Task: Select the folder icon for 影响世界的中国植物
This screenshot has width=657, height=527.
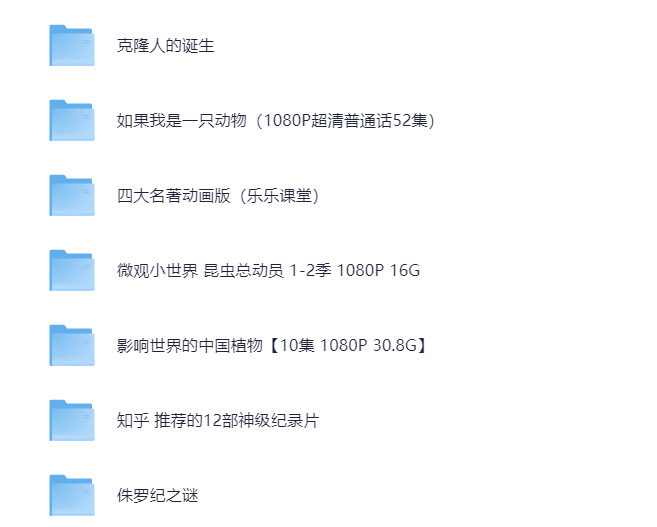Action: (71, 346)
